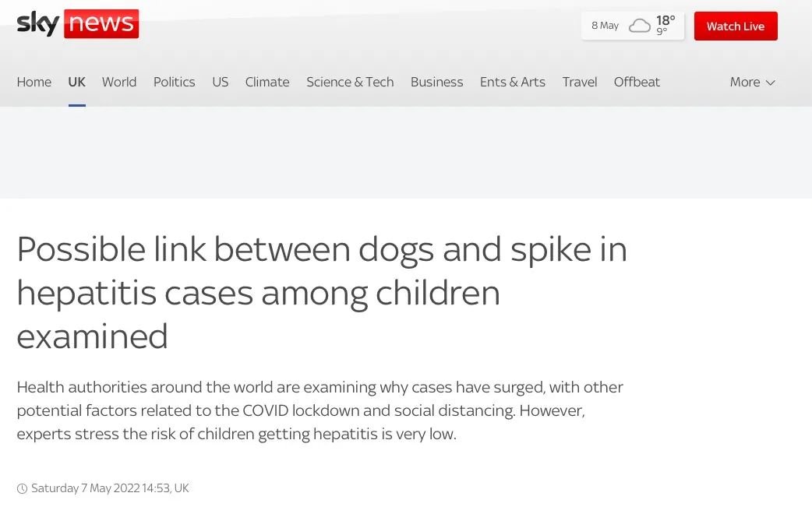The width and height of the screenshot is (812, 514).
Task: Expand the More navigation dropdown
Action: point(752,82)
